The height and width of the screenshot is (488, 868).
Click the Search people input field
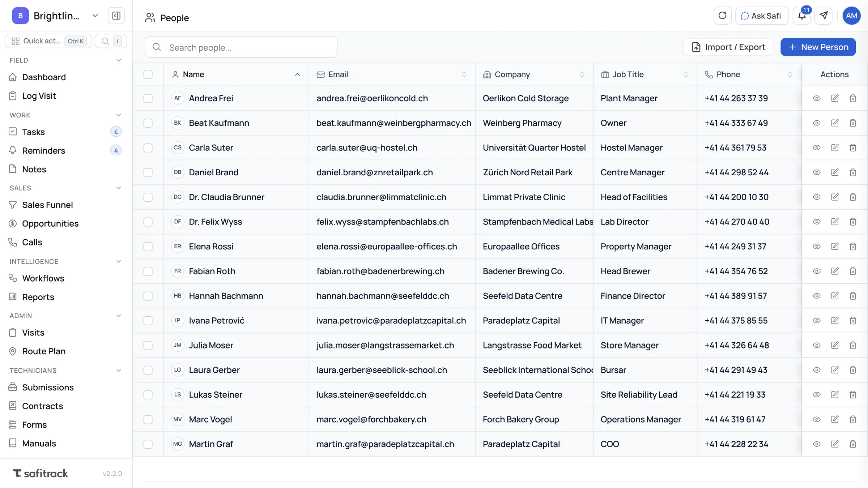241,47
